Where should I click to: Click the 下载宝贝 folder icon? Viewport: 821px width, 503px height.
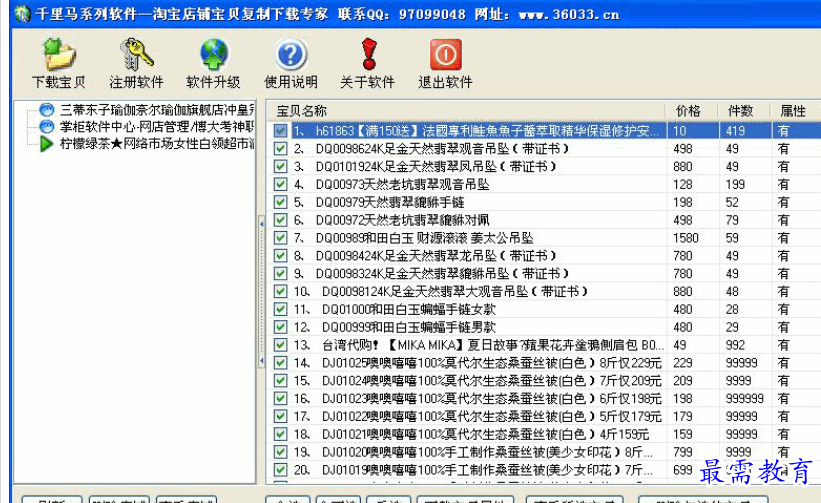click(59, 54)
